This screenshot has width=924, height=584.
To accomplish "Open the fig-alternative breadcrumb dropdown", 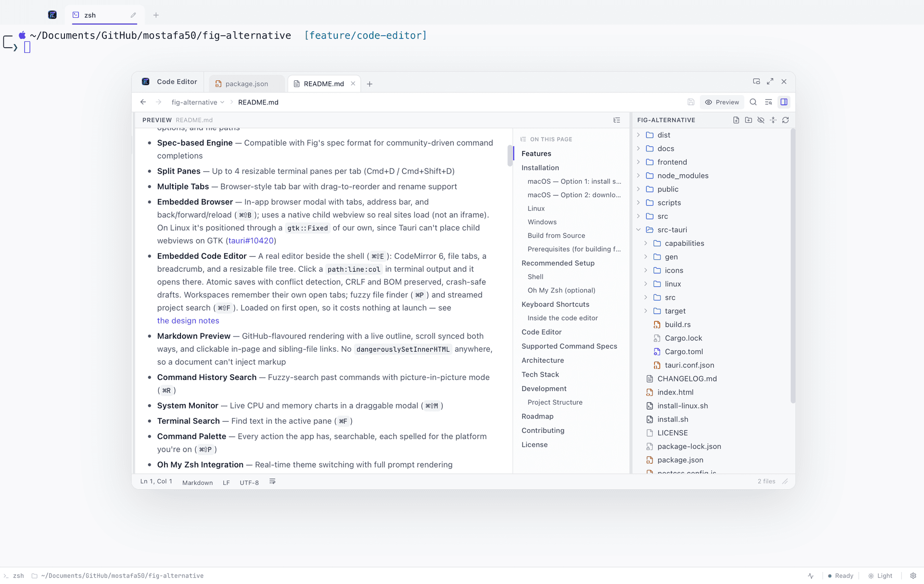I will (198, 102).
